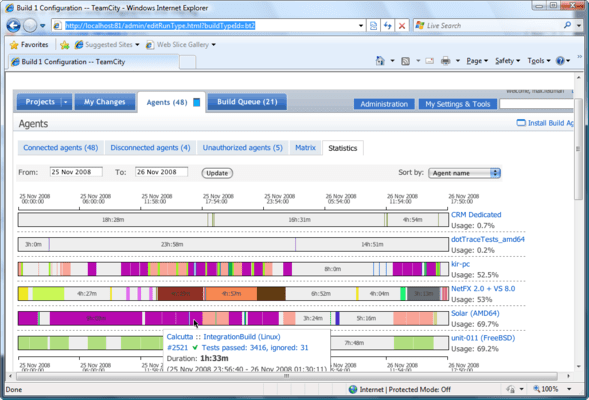Click the 23h:58m segment of dotTraceTests_amd64
This screenshot has height=400, width=589.
pyautogui.click(x=172, y=245)
